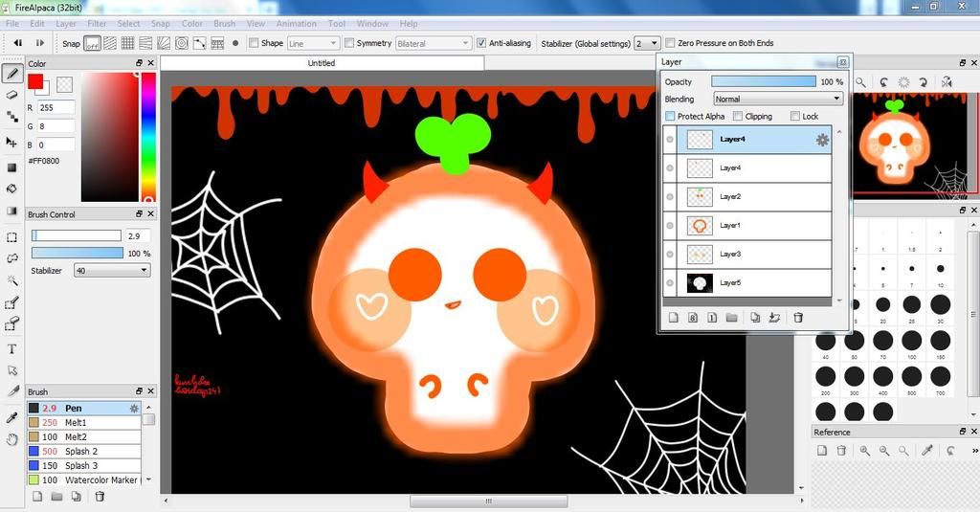Turn Snap off using the off icon
The image size is (980, 512).
(92, 43)
